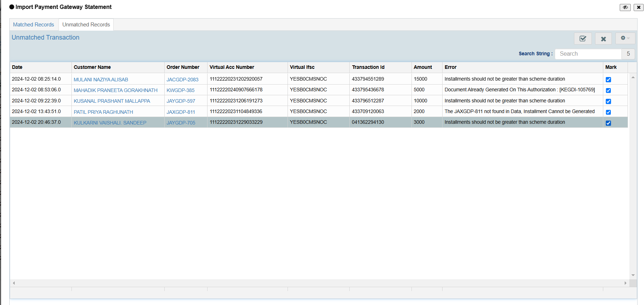
Task: Focus the Search String input field
Action: 588,54
